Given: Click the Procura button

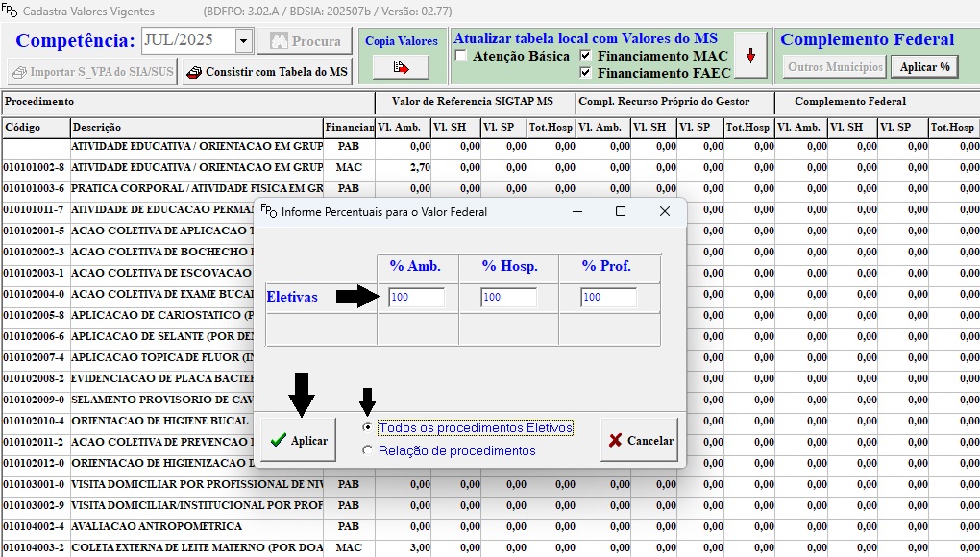Looking at the screenshot, I should tap(305, 41).
